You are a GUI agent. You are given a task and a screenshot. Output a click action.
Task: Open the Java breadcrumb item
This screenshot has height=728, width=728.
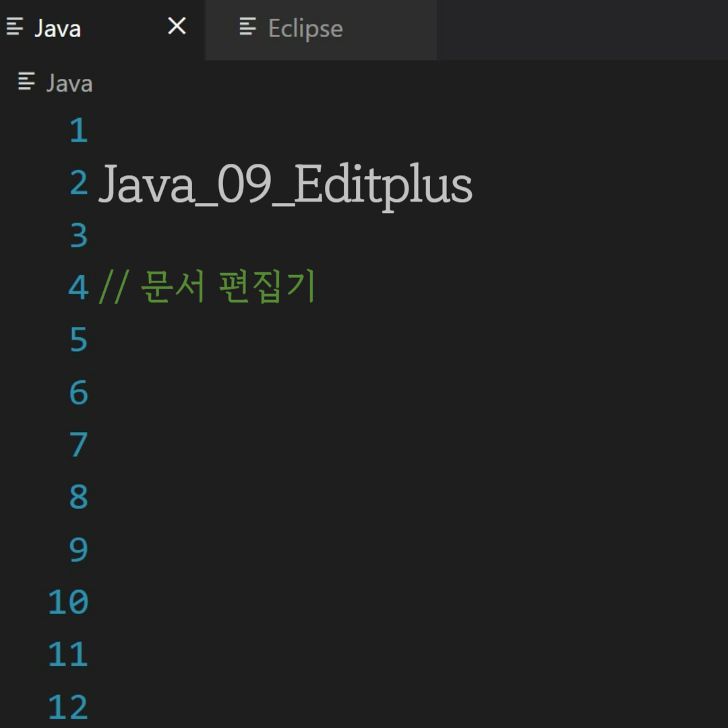[x=69, y=84]
